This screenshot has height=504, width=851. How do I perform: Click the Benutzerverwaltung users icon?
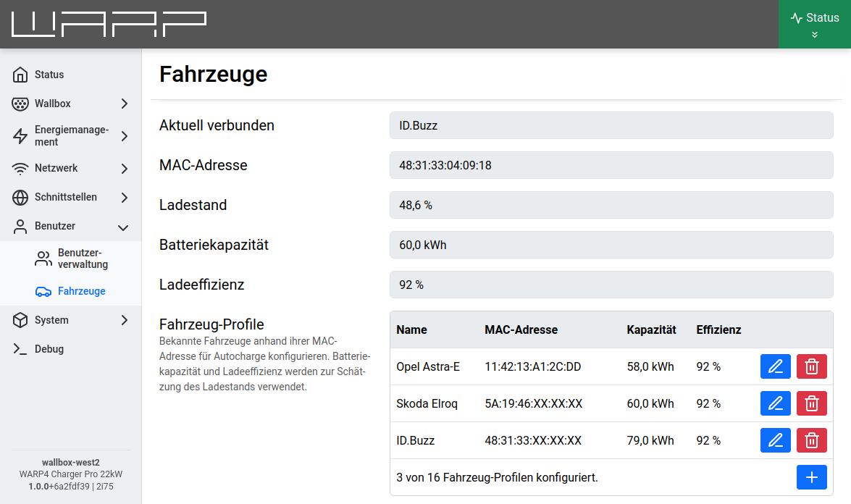click(43, 259)
